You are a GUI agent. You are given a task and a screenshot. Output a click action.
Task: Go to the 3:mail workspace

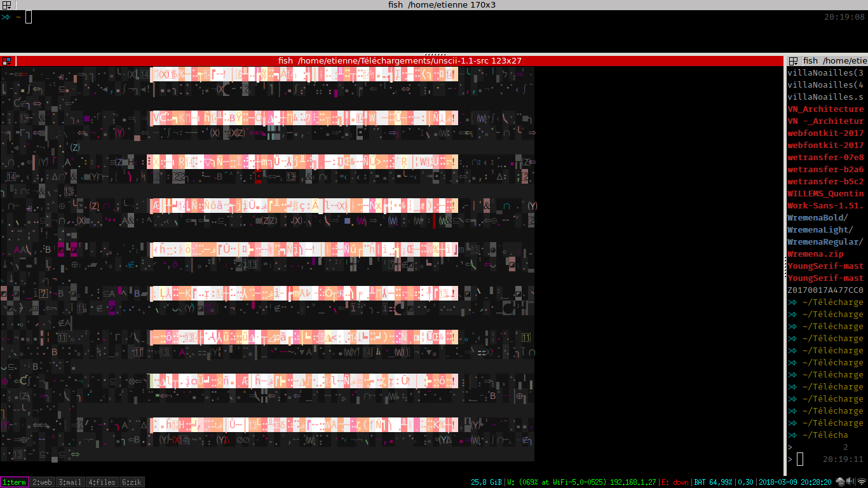70,482
